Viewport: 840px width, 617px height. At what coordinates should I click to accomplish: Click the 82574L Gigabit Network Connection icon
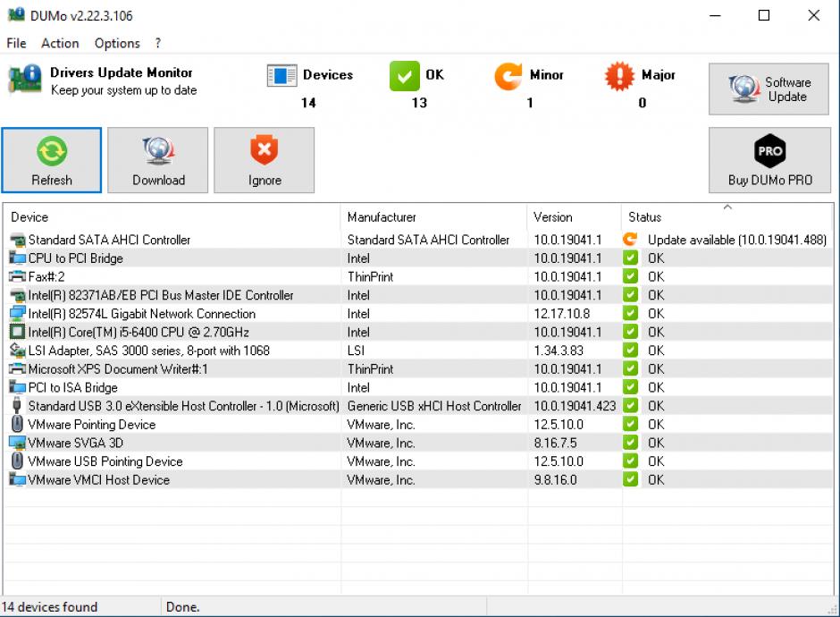17,314
